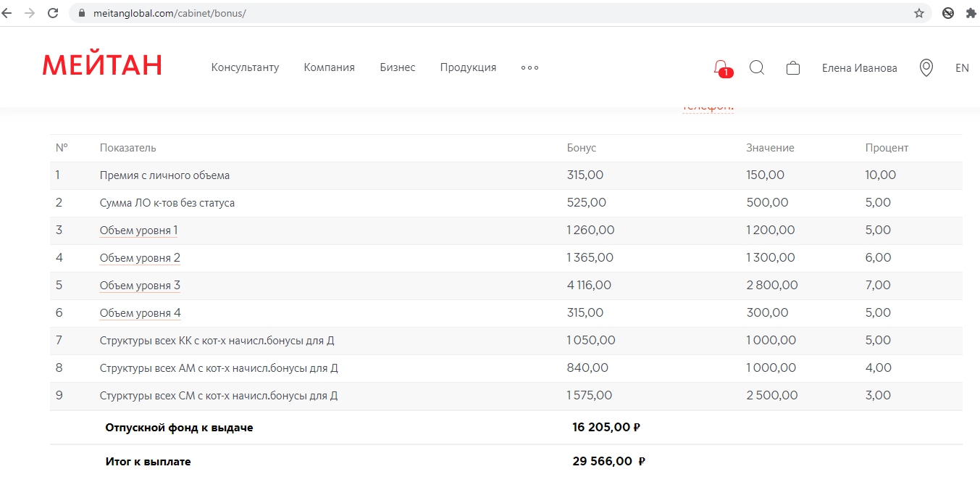Viewport: 980px width, 490px height.
Task: Open the Продукция menu item
Action: (x=468, y=67)
